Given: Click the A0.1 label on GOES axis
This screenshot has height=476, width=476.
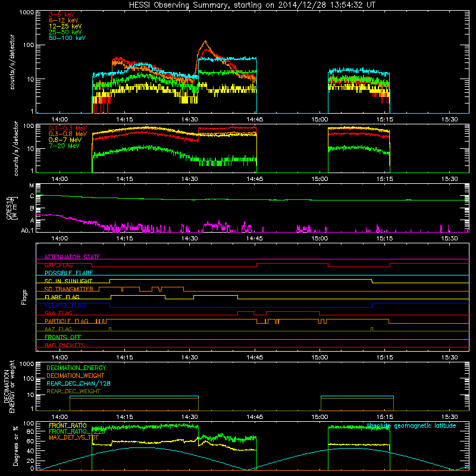Looking at the screenshot, I should pos(27,231).
